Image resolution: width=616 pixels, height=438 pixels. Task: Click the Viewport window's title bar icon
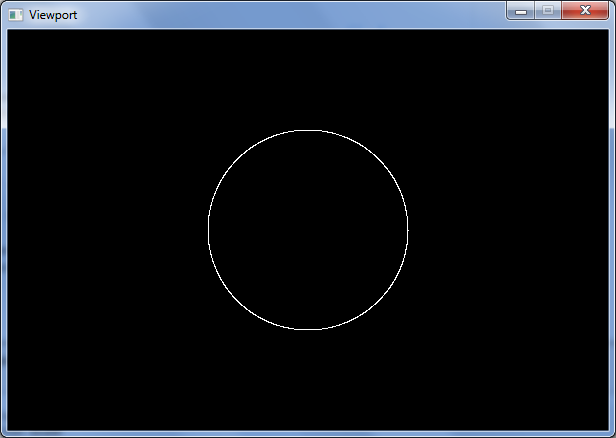tap(16, 15)
